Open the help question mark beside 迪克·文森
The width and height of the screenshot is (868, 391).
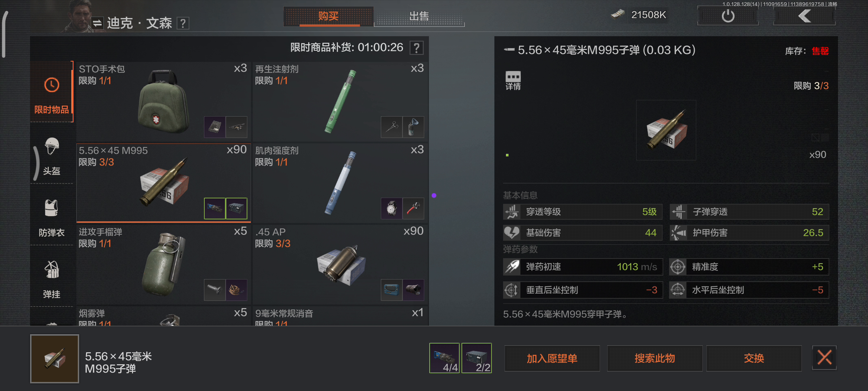click(183, 24)
